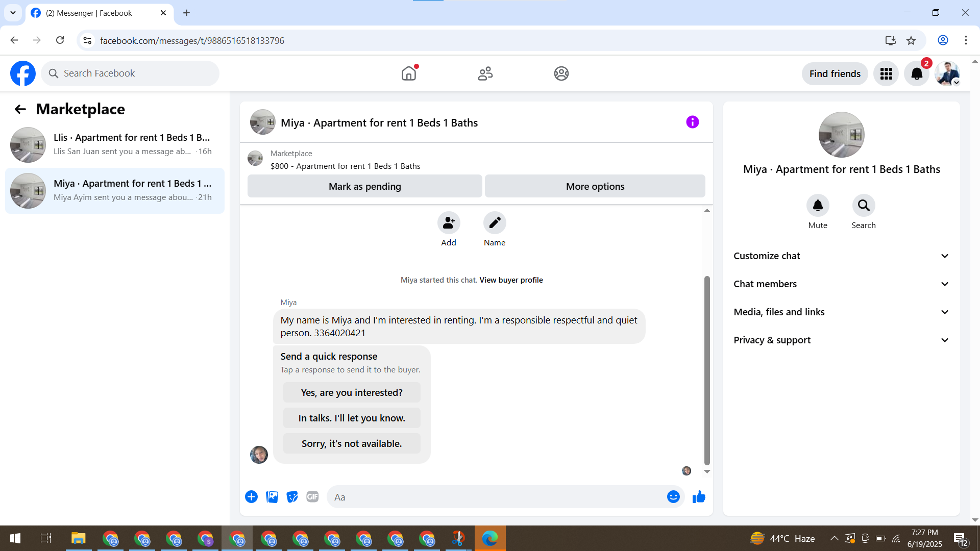The image size is (980, 551).
Task: Open the listing thumbnail in right panel
Action: pos(842,135)
